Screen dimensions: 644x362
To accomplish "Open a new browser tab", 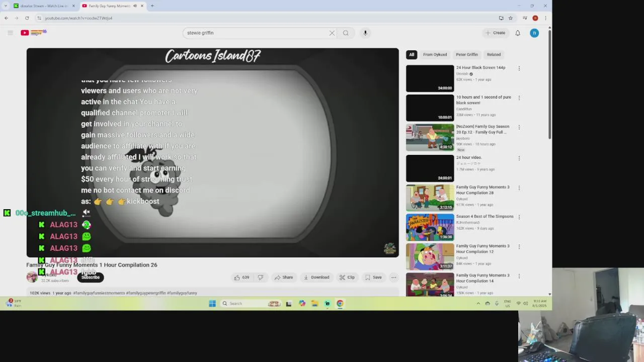I will click(152, 6).
